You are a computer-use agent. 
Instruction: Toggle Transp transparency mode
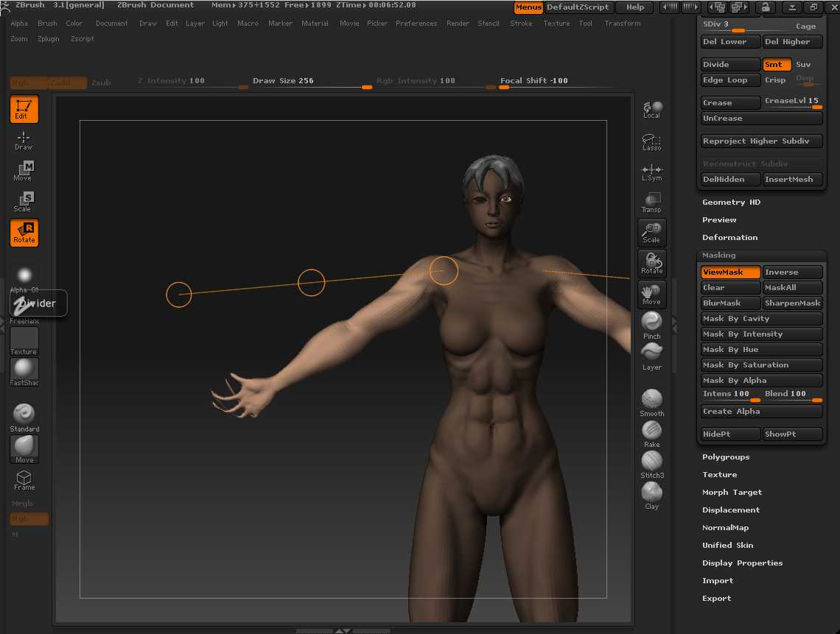[x=651, y=201]
